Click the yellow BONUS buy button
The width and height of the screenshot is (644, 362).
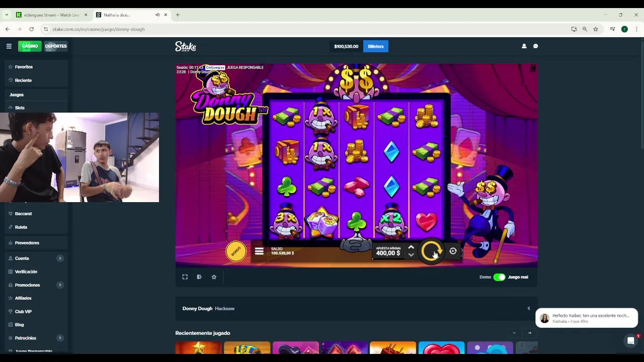tap(236, 251)
